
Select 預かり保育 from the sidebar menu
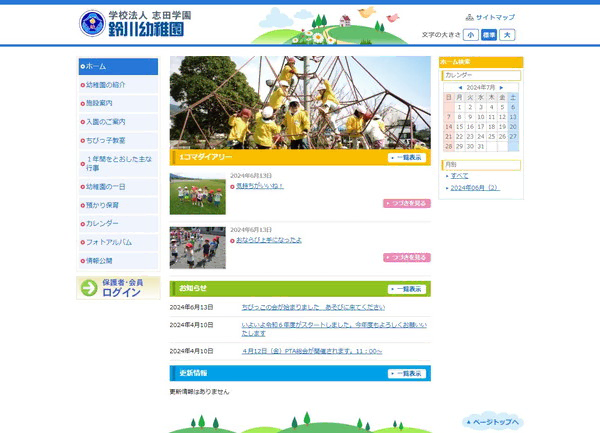(103, 205)
